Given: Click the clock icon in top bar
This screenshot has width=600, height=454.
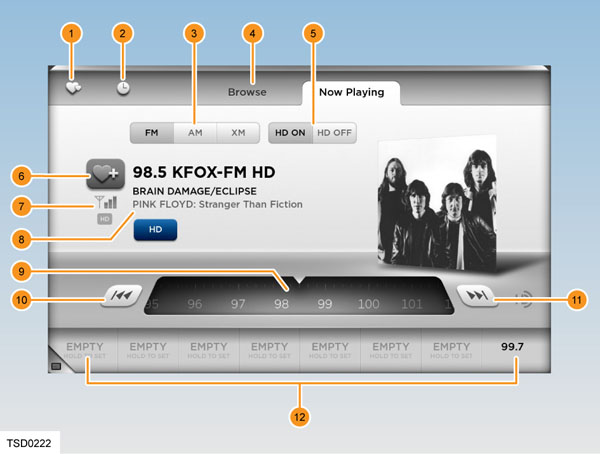Looking at the screenshot, I should click(x=122, y=87).
